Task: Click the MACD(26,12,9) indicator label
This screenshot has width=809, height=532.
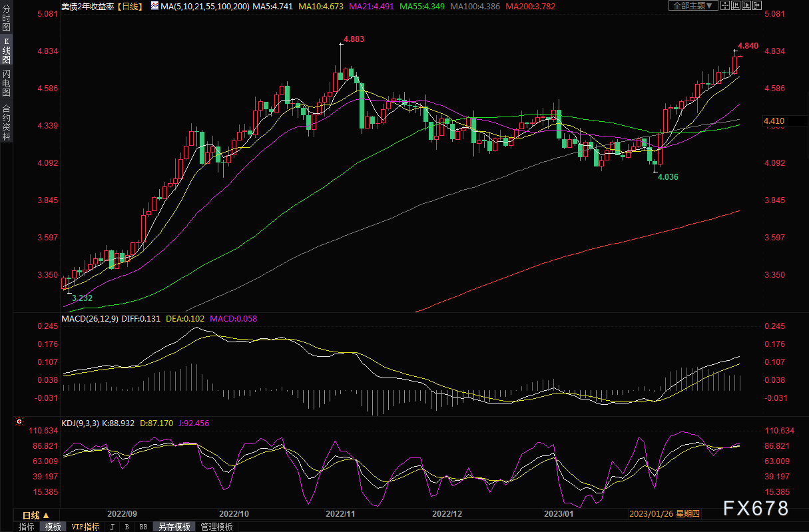Action: (90, 318)
